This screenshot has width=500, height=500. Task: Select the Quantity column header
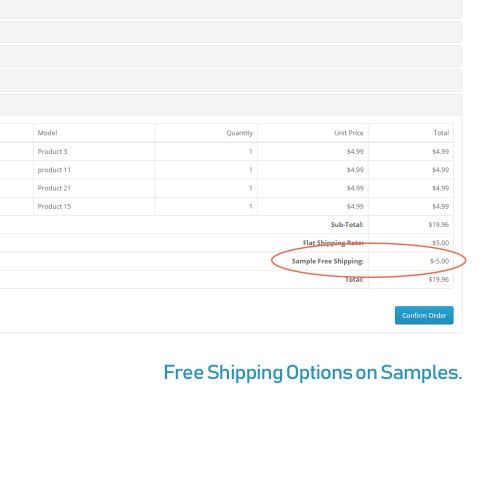point(240,133)
